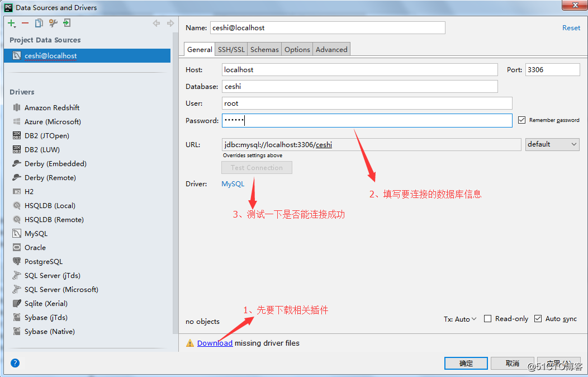Click the URL field with jdbc:mysql address

371,145
